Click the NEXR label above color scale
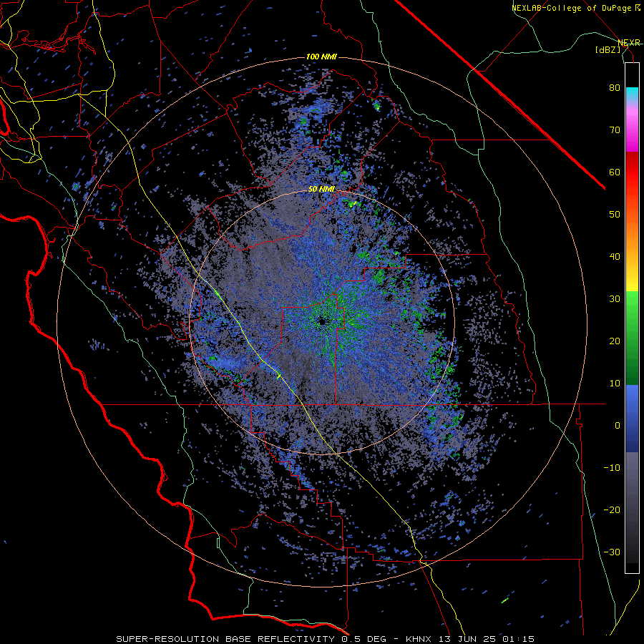644x644 pixels. coord(629,42)
